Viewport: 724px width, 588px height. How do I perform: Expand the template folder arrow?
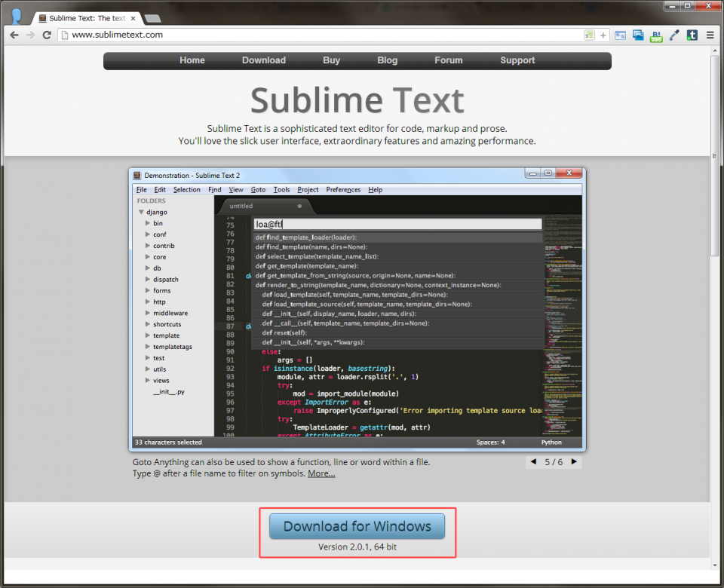click(x=148, y=335)
